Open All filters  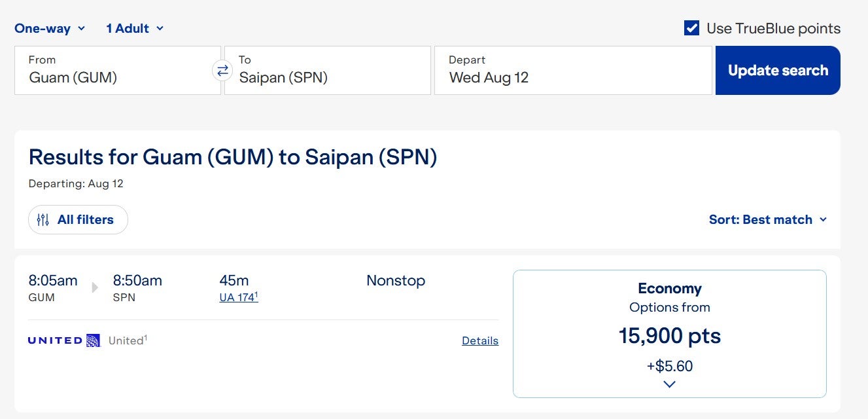pos(78,220)
